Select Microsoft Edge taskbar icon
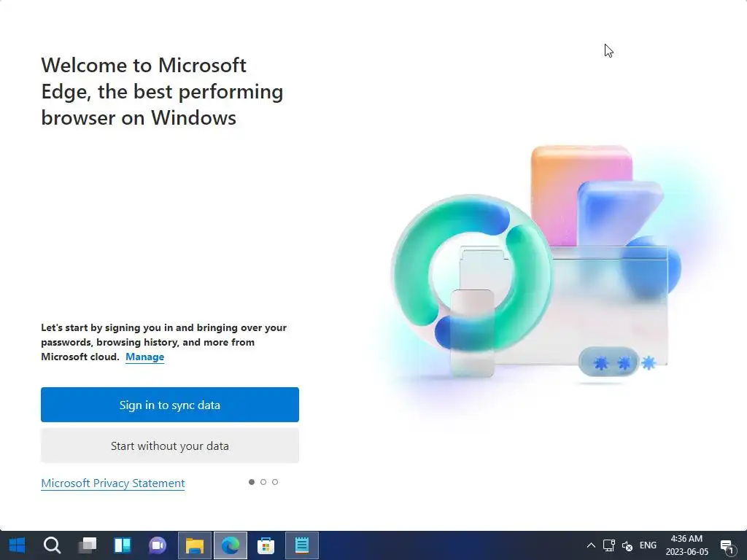 click(231, 545)
